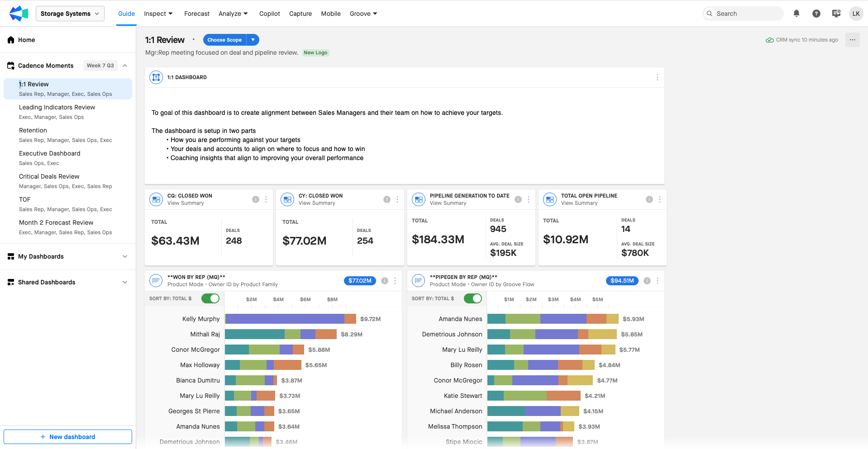Image resolution: width=868 pixels, height=449 pixels.
Task: Open the Analyze menu
Action: (x=233, y=14)
